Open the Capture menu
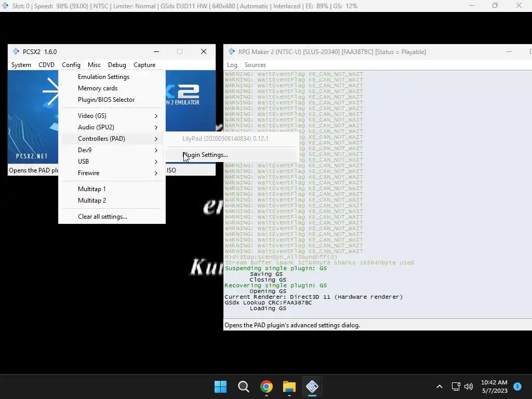 pos(144,65)
